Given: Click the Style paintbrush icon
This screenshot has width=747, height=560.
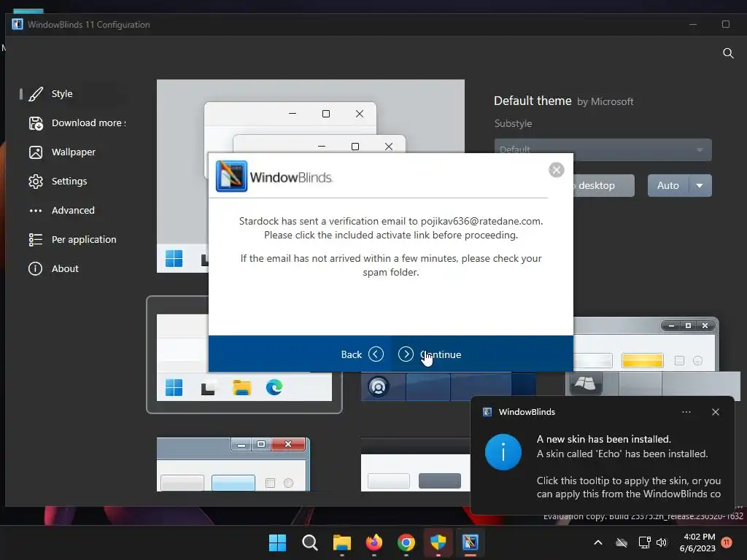Looking at the screenshot, I should point(36,94).
